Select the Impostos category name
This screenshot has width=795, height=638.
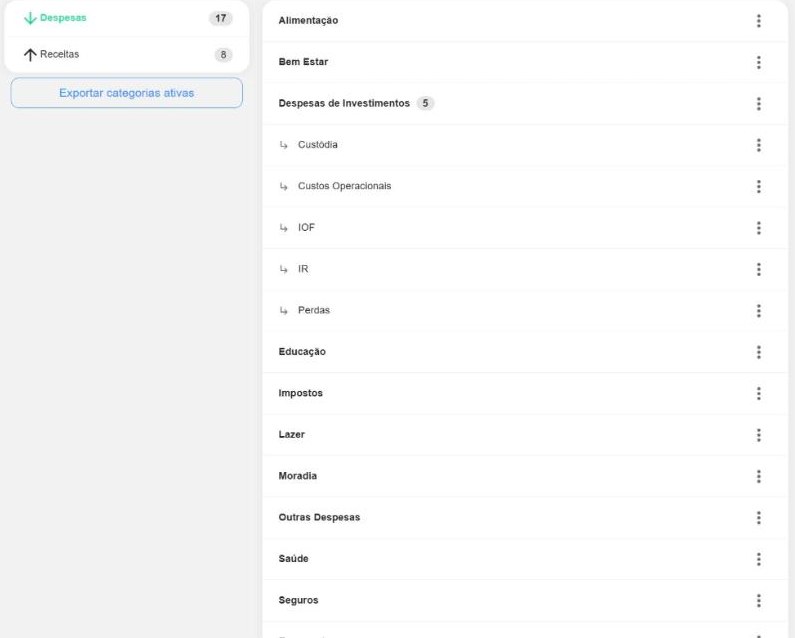(301, 393)
